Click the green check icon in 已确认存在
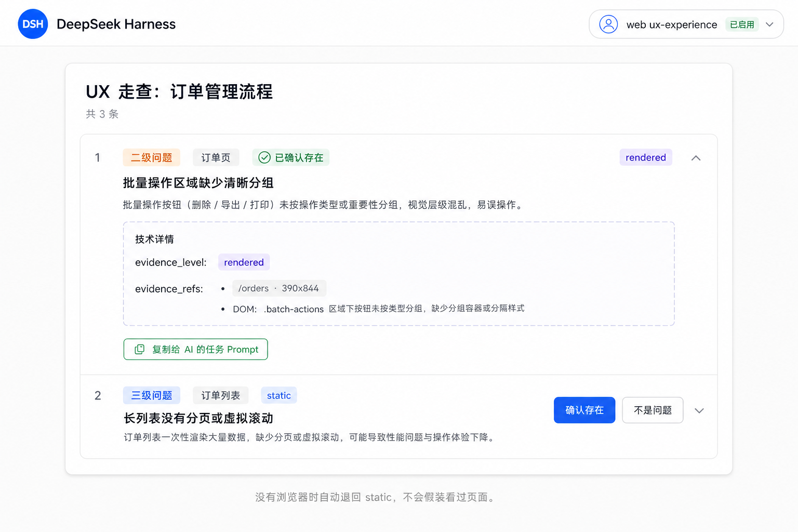The width and height of the screenshot is (798, 532). tap(264, 157)
